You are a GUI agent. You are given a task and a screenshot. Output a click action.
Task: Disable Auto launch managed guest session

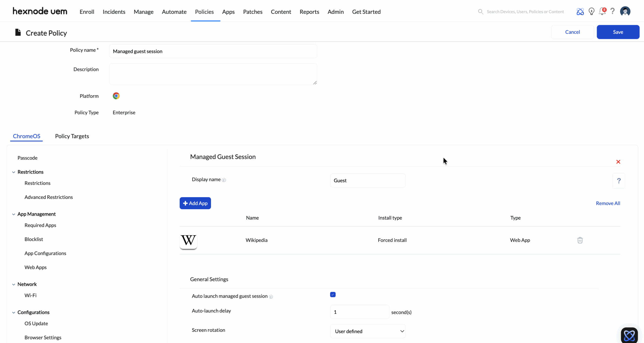[333, 294]
